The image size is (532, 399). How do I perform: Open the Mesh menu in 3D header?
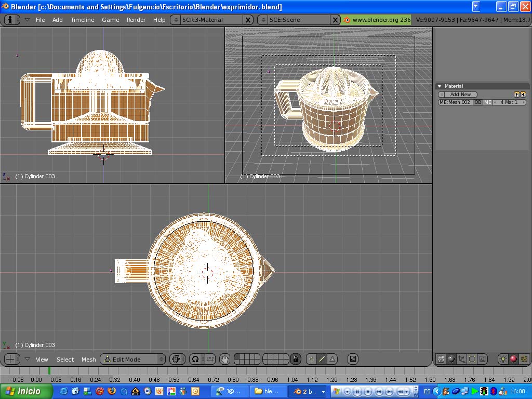coord(88,360)
